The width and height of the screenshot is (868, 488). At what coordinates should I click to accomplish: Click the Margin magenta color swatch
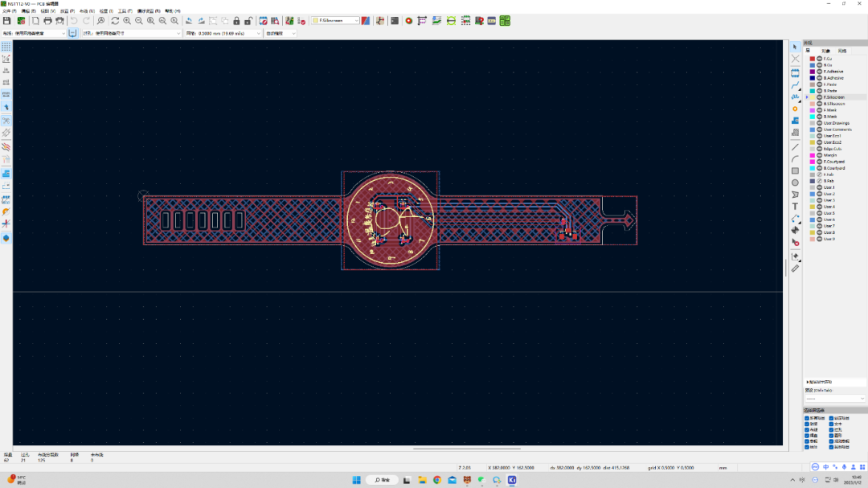[x=812, y=155]
